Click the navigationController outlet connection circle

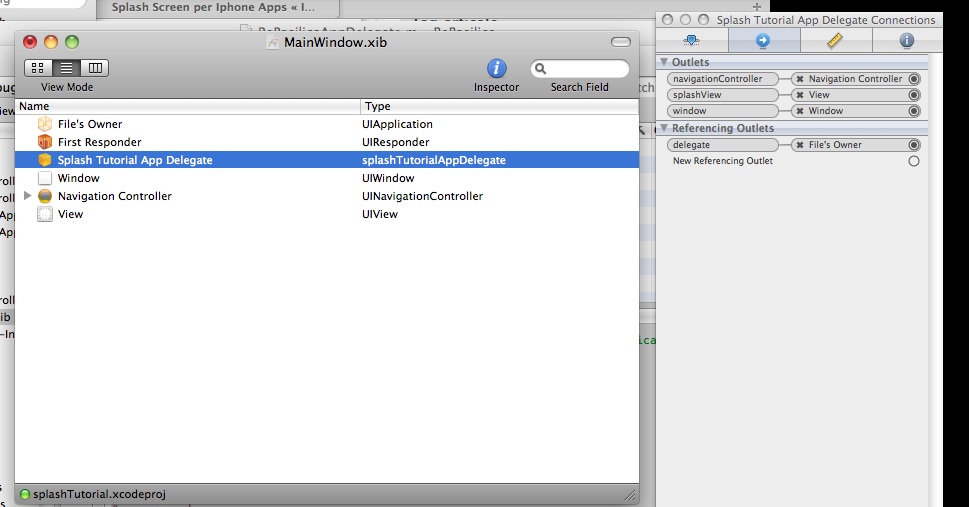point(914,79)
